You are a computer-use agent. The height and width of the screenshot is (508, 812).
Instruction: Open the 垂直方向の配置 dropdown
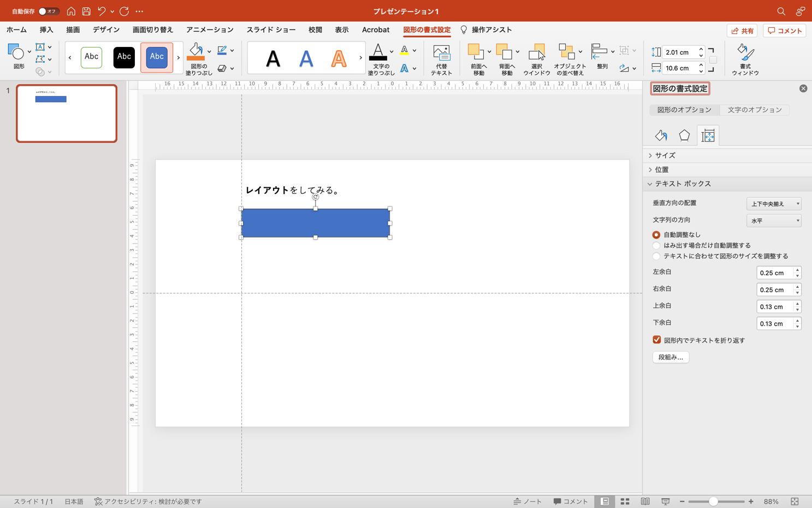pos(773,204)
